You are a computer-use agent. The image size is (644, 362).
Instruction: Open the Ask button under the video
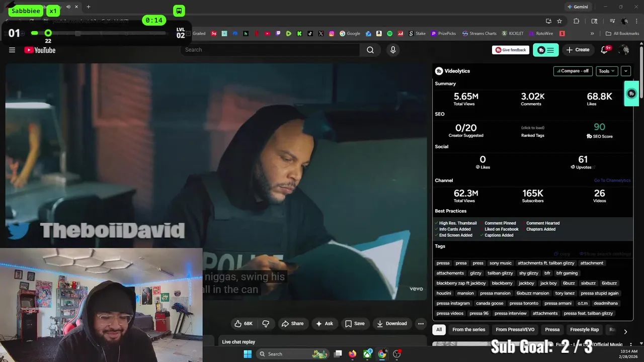(324, 323)
